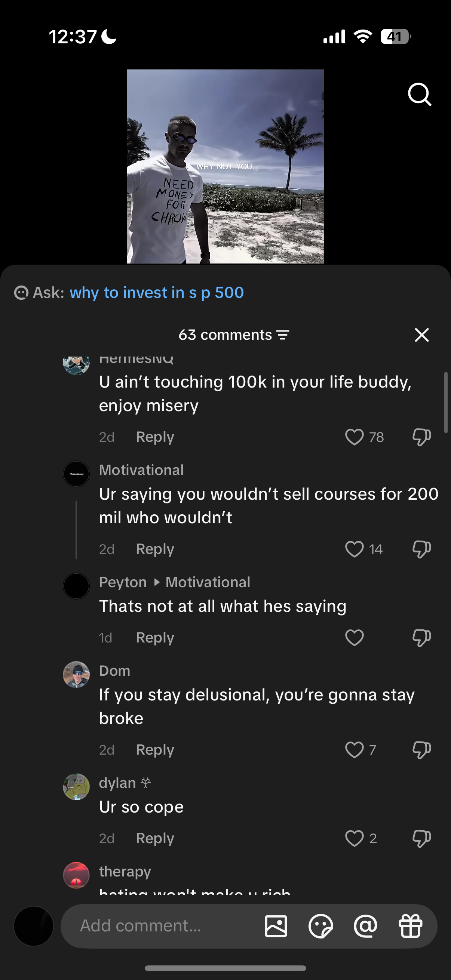
Task: Tap the search magnifier icon
Action: pyautogui.click(x=420, y=94)
